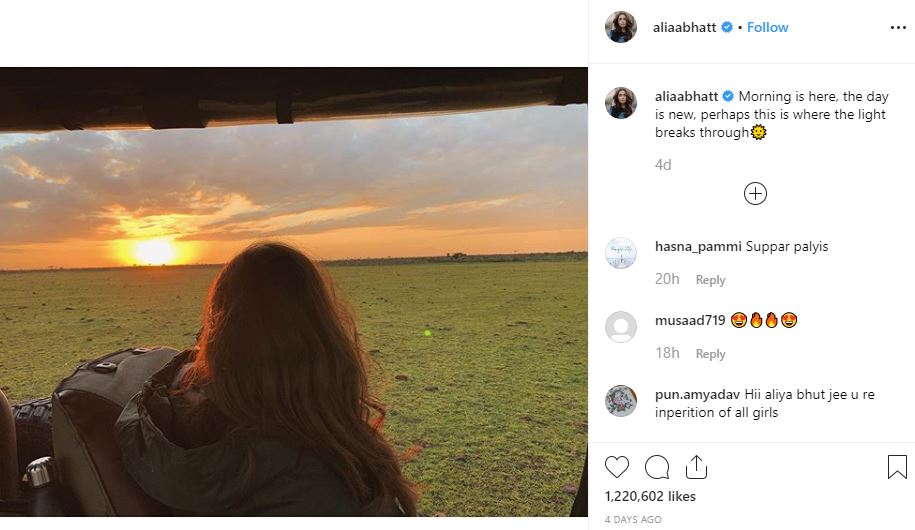Like the post with the heart icon

coord(618,467)
